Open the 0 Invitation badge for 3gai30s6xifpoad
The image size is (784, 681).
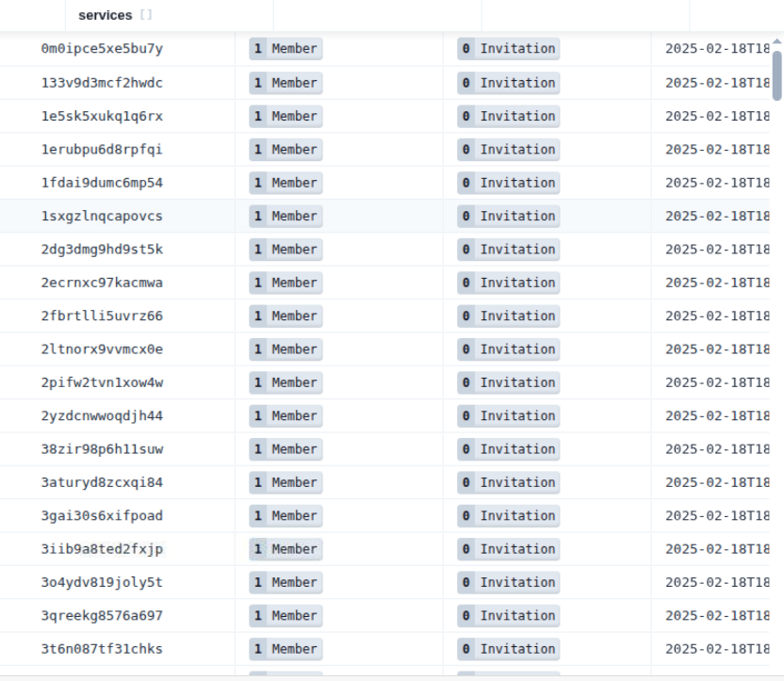coord(508,515)
